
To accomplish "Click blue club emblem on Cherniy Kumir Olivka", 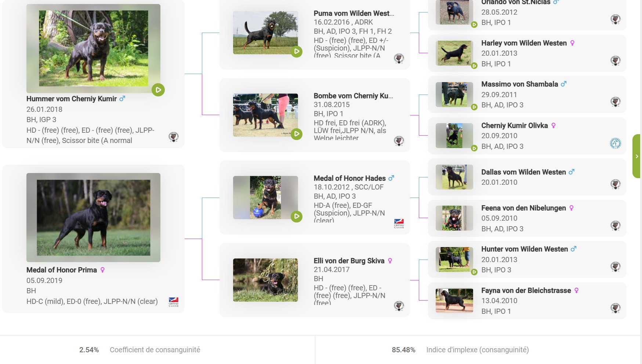I will pos(615,143).
